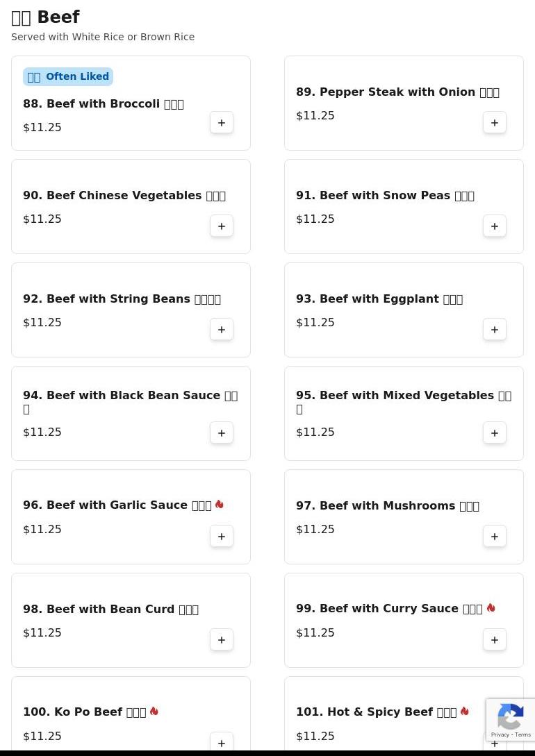Click the reCAPTCHA Privacy link
Image resolution: width=535 pixels, height=756 pixels.
coord(500,734)
